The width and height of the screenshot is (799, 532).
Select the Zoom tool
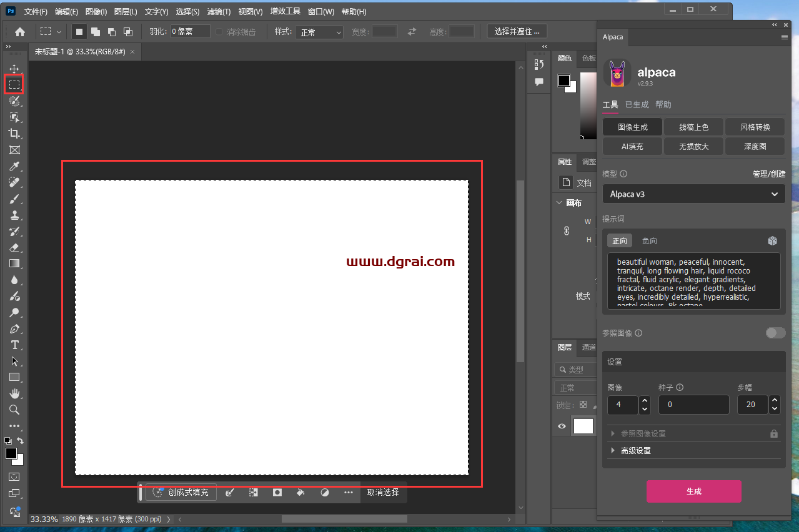[x=14, y=410]
